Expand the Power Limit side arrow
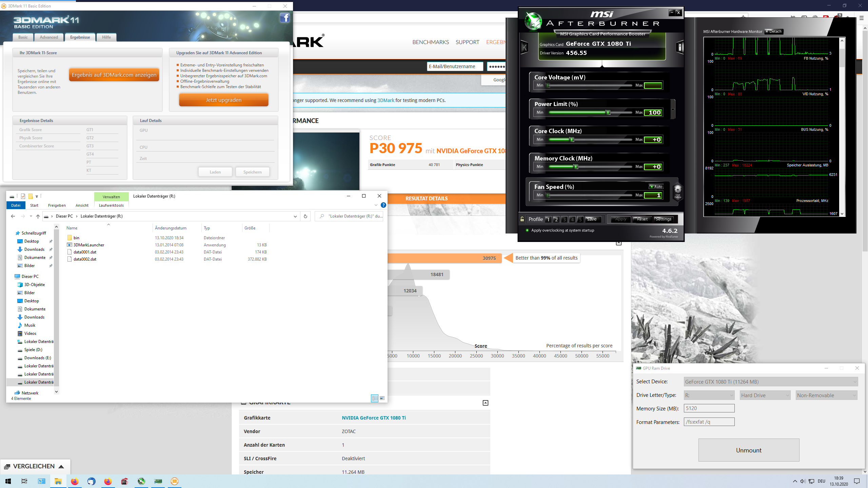 [673, 109]
